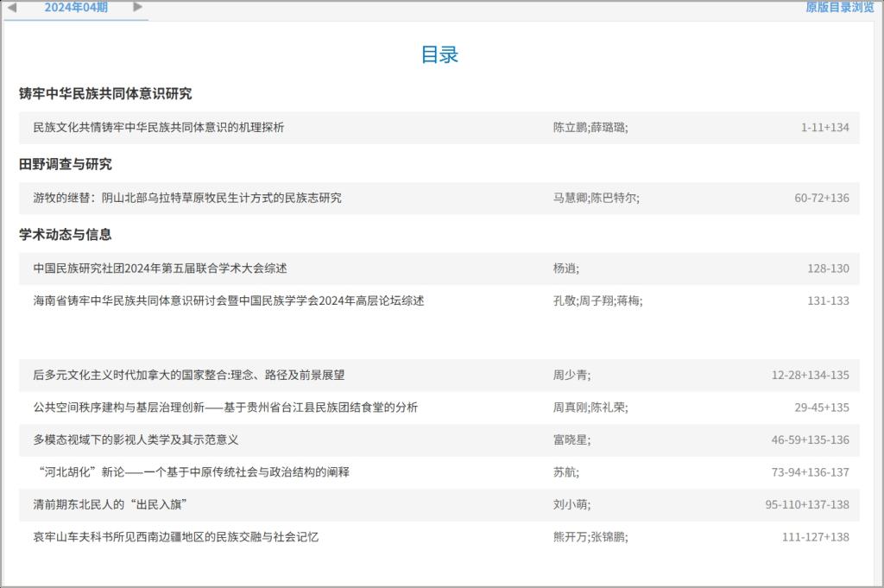Open article 清前期东北民人的"出民入旗"

110,504
